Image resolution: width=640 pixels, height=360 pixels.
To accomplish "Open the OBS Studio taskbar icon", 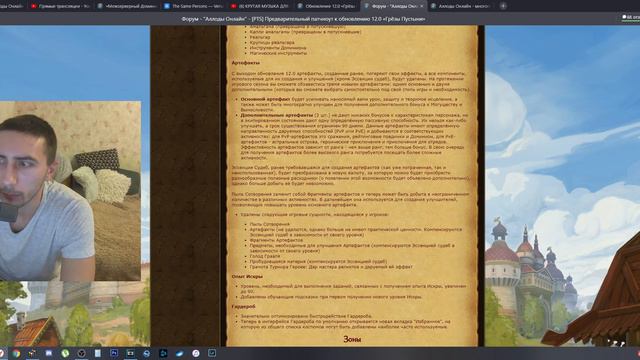I will pyautogui.click(x=81, y=353).
